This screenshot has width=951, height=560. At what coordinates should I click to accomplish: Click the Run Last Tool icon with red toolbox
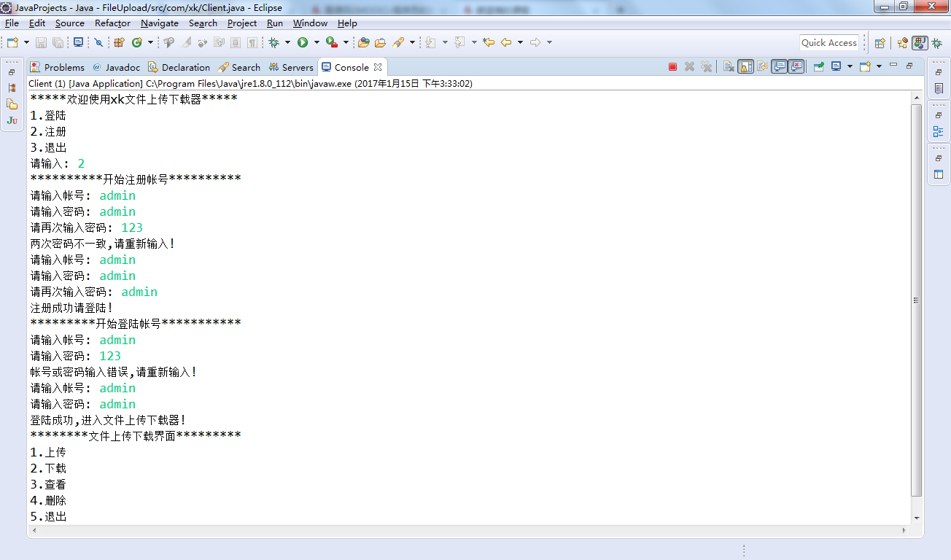332,42
